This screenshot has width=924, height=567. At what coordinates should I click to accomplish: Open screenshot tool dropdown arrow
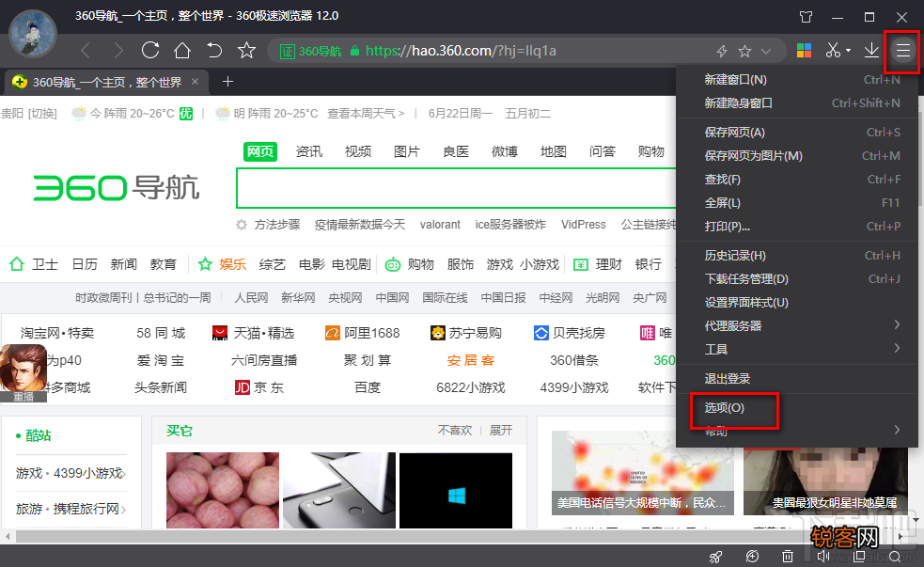(x=848, y=51)
